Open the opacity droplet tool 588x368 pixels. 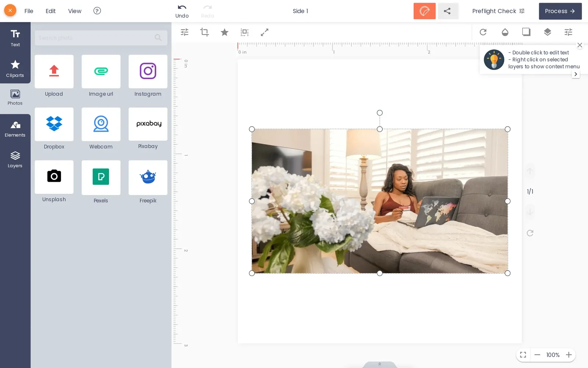[x=505, y=32]
